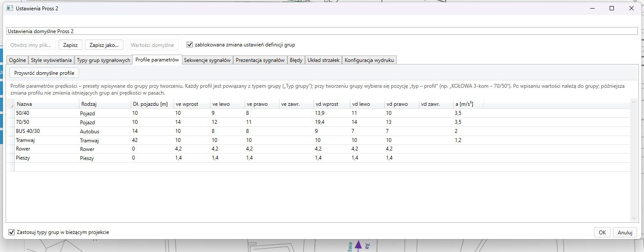The image size is (644, 252).
Task: Confirm settings with the OK button
Action: 602,232
